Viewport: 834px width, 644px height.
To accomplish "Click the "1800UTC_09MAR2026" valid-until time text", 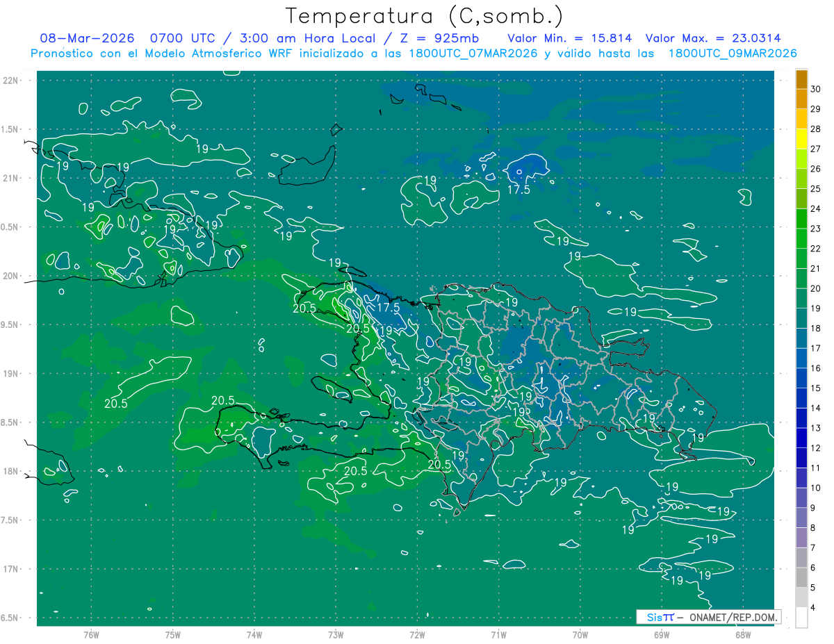I will click(x=733, y=53).
